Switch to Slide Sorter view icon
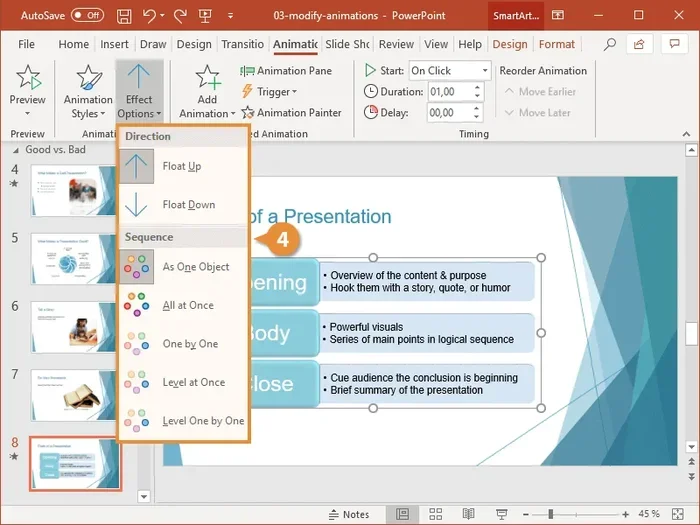This screenshot has height=525, width=700. point(436,514)
